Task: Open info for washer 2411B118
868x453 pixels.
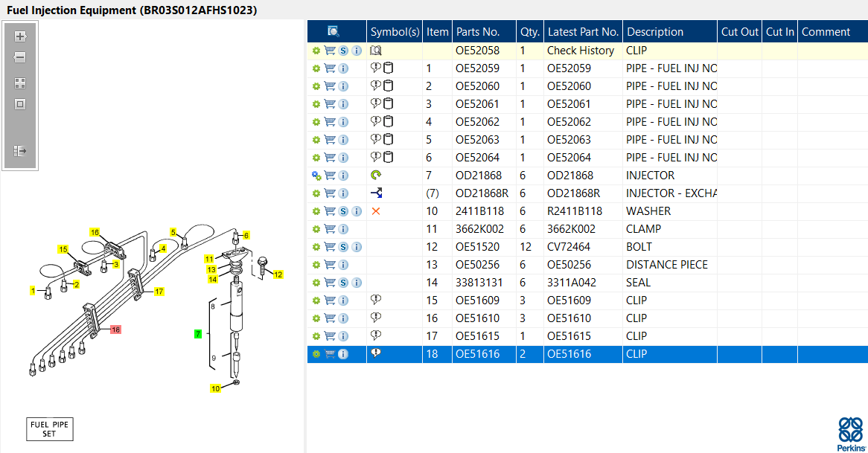Action: tap(357, 211)
